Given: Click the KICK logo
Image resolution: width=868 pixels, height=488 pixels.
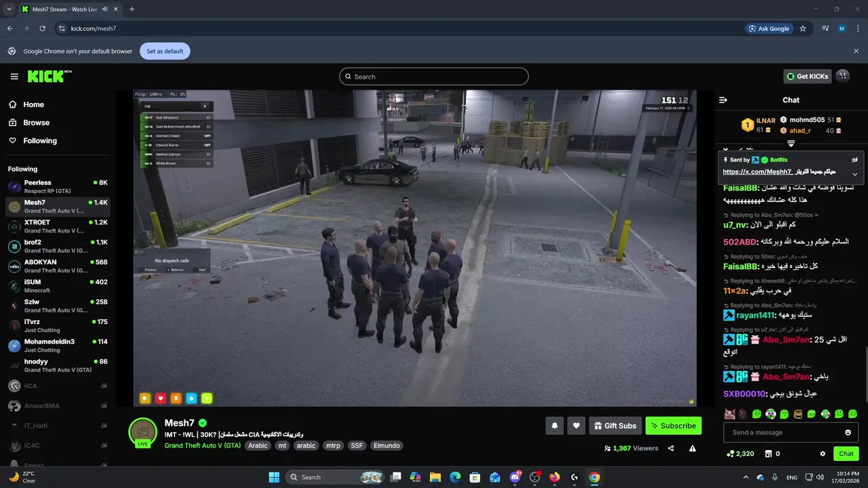Looking at the screenshot, I should (x=50, y=76).
